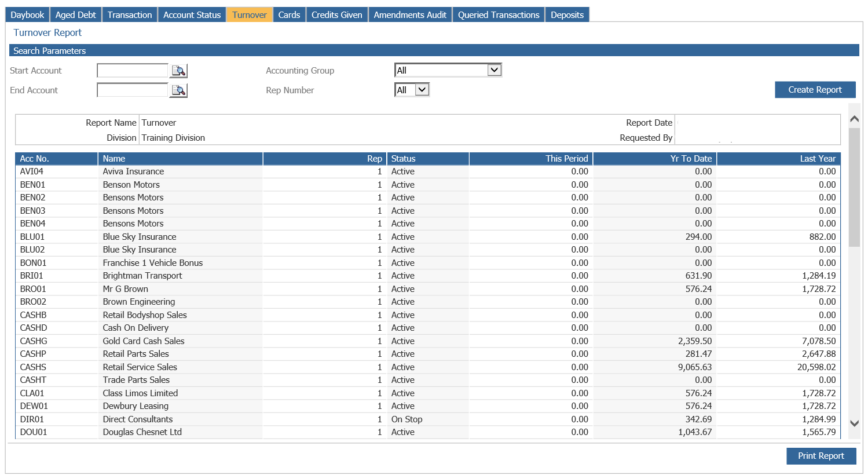Expand the Rep Number dropdown
The width and height of the screenshot is (868, 475).
[x=422, y=90]
